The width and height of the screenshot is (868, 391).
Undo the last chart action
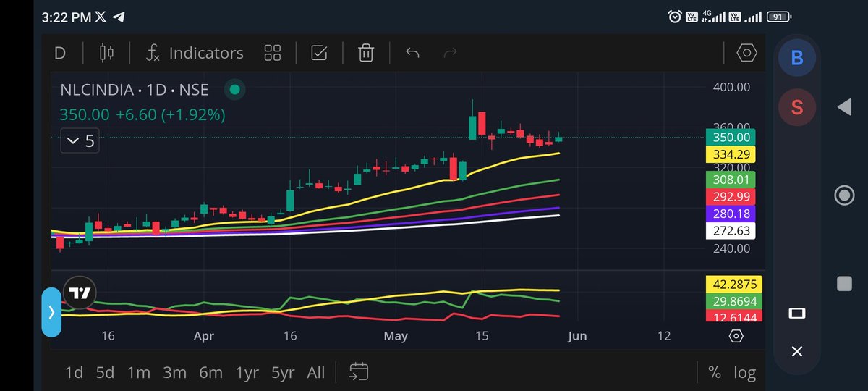click(x=412, y=53)
